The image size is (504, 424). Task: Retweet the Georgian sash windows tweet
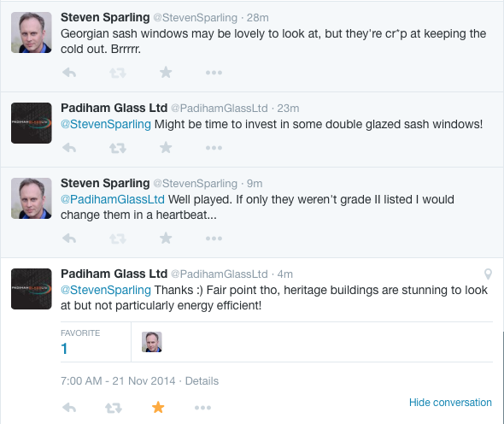point(118,73)
